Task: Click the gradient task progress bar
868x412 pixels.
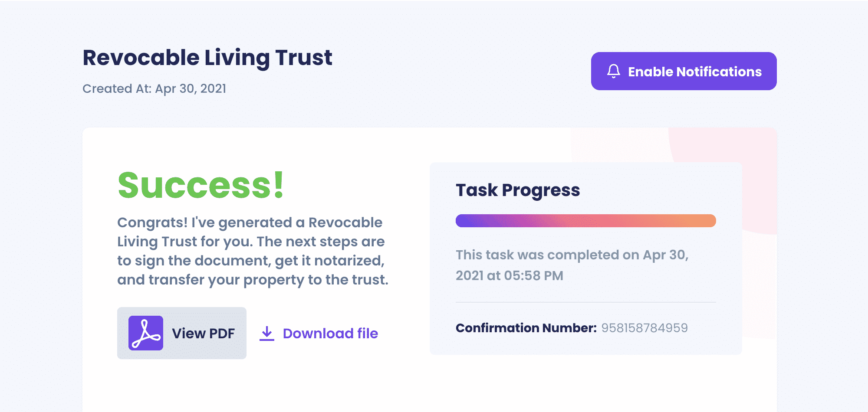Action: tap(586, 221)
